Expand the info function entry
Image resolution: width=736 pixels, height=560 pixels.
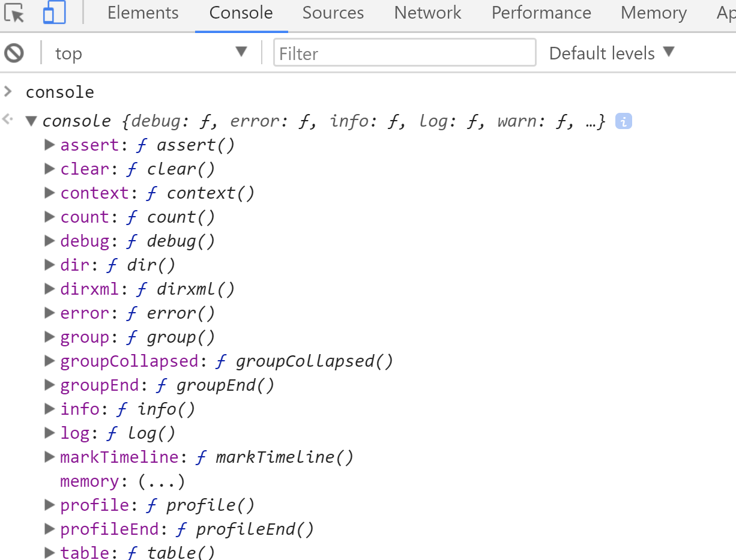[50, 409]
